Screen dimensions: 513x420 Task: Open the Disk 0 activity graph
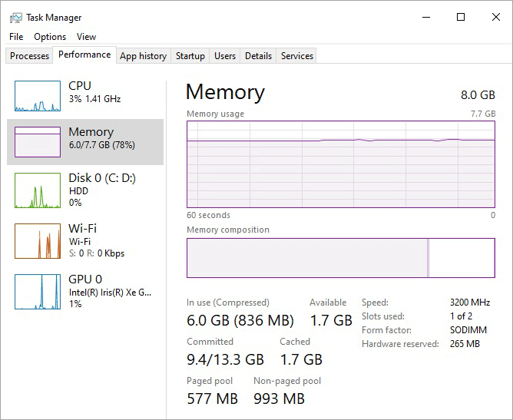(x=37, y=190)
